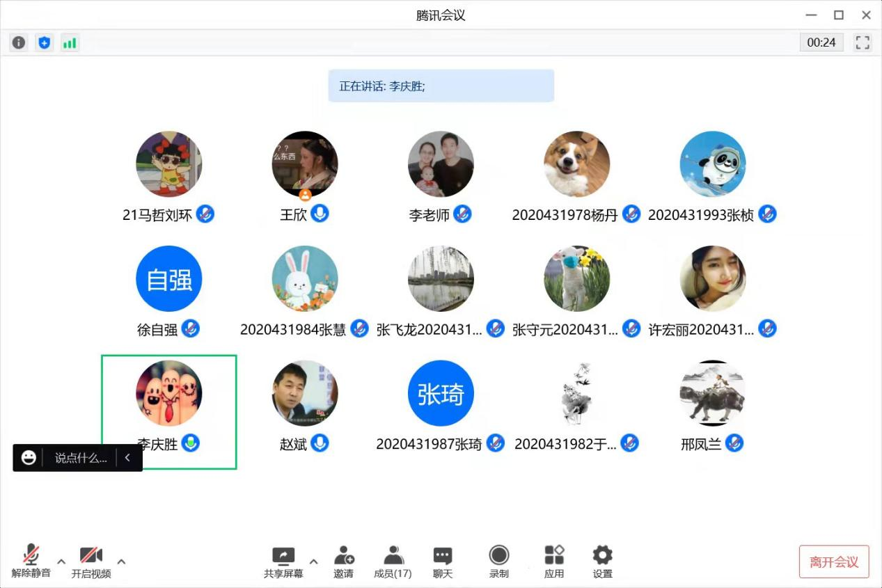Click the 说点什么 message input field
The height and width of the screenshot is (588, 882).
tap(81, 458)
